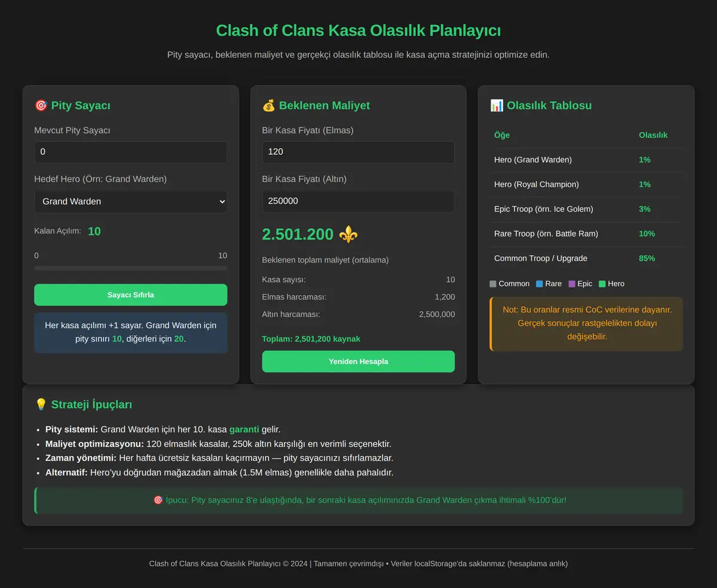Viewport: 717px width, 588px height.
Task: Click the pity progress bar
Action: [x=131, y=268]
